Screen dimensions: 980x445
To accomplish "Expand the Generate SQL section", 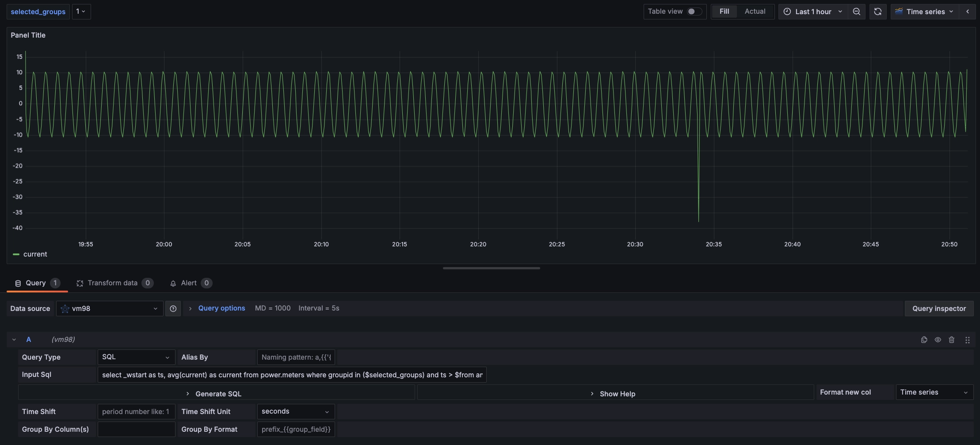I will pos(217,394).
